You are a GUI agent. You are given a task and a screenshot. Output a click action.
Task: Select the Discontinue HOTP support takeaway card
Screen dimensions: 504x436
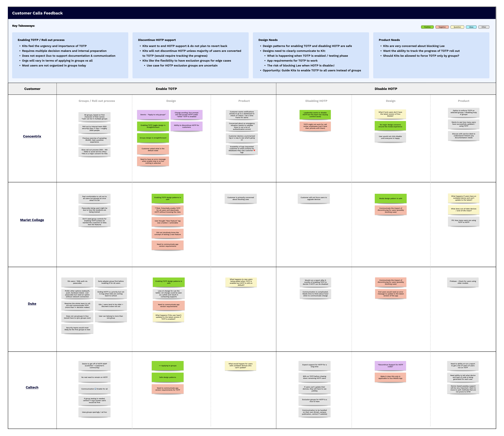(x=190, y=55)
